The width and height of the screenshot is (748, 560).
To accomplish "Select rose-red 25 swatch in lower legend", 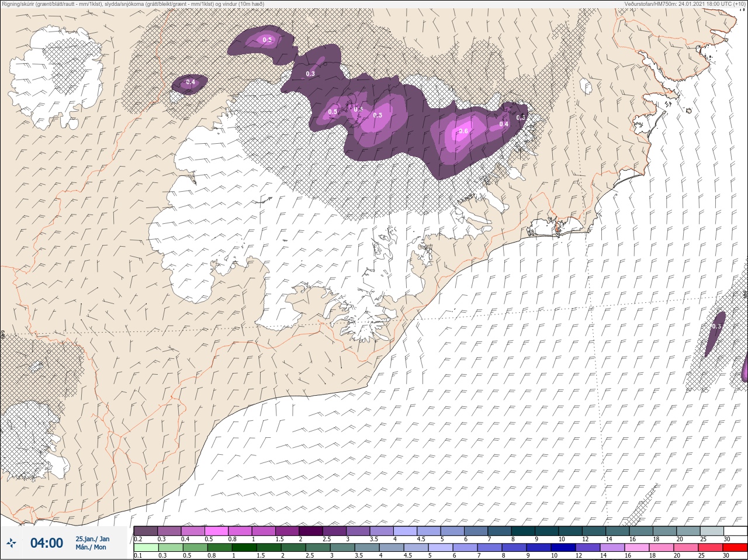I will click(x=711, y=548).
